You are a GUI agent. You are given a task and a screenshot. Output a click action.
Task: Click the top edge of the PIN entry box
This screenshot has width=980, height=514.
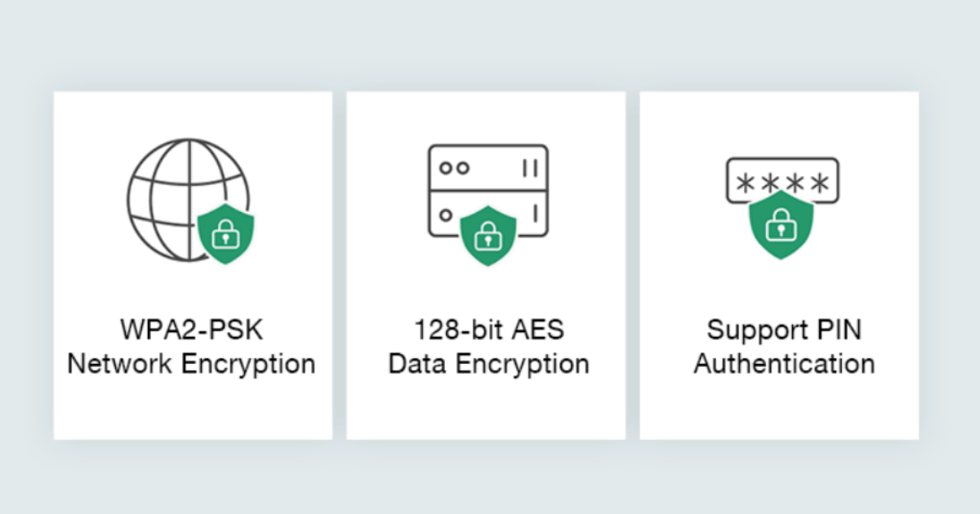pos(782,158)
